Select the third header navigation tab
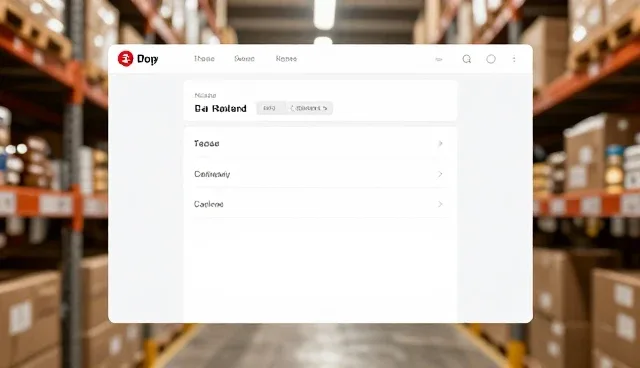 (286, 59)
